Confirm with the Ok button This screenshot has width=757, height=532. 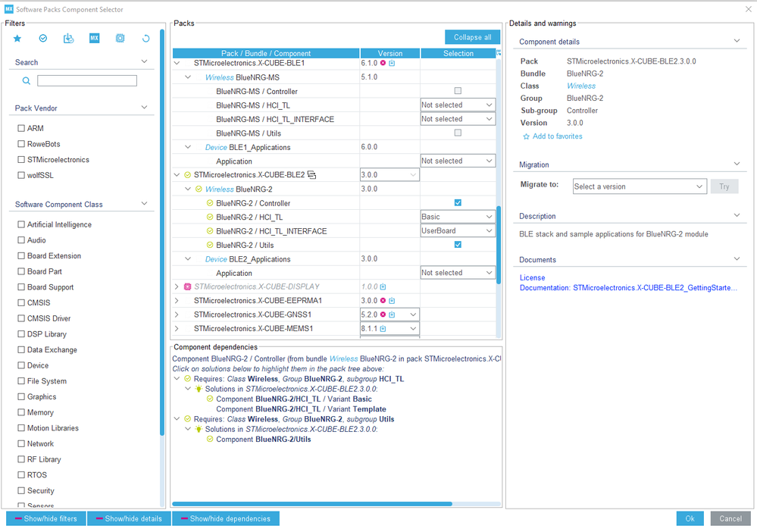[690, 518]
